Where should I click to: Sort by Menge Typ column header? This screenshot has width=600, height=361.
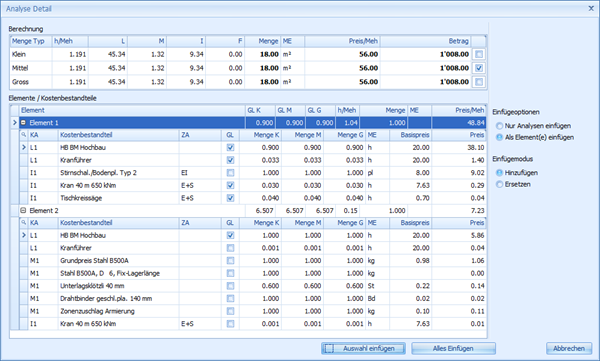(x=30, y=41)
